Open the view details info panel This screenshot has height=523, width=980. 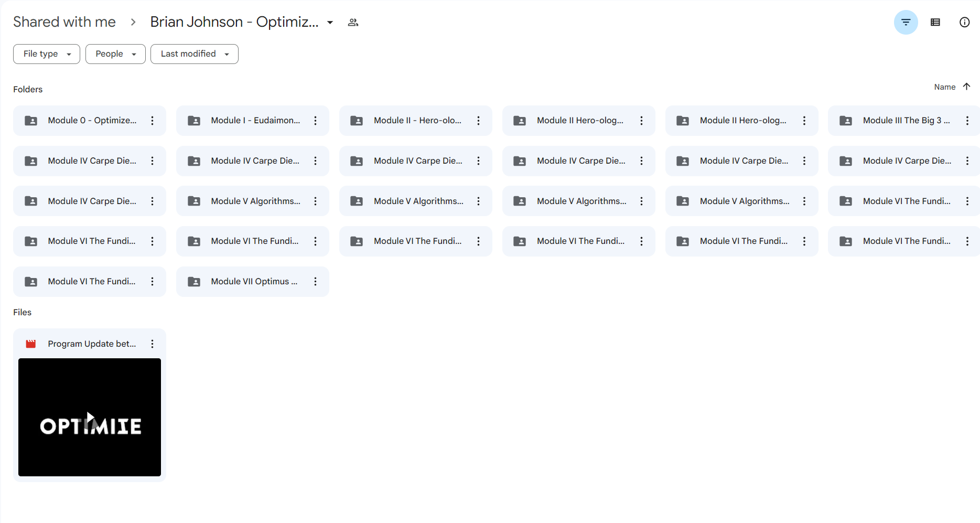(x=964, y=22)
